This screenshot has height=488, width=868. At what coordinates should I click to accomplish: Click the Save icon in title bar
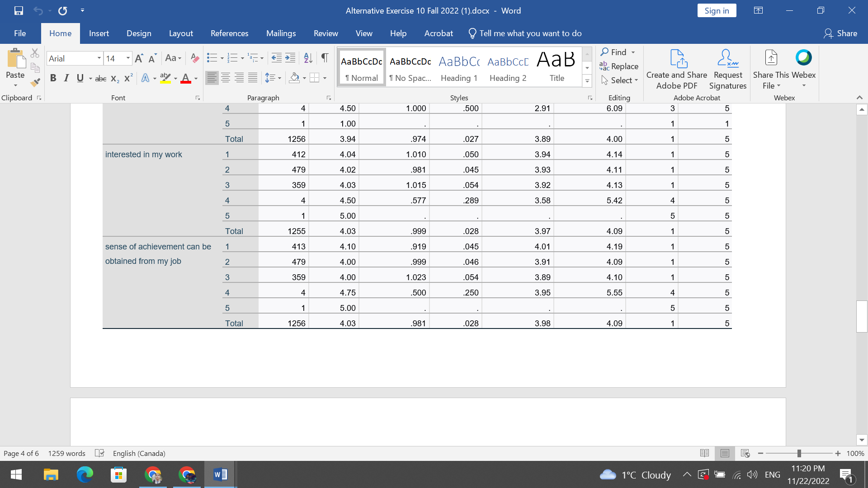pyautogui.click(x=19, y=10)
